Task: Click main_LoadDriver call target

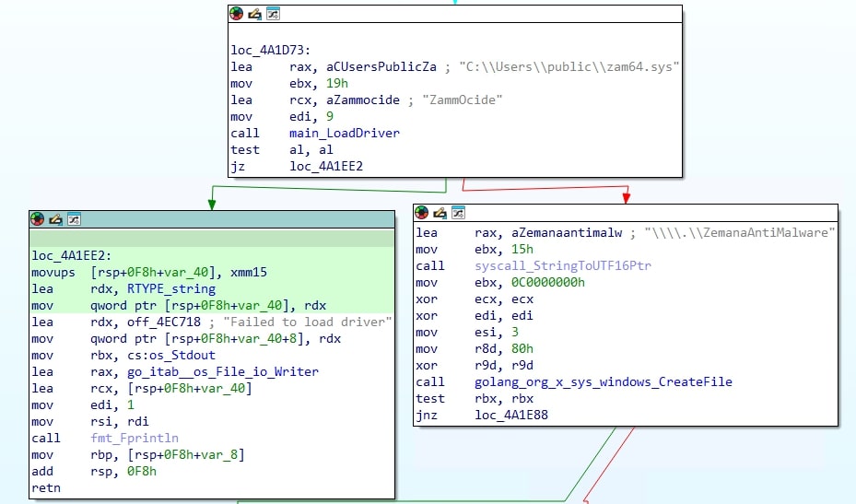Action: point(344,133)
